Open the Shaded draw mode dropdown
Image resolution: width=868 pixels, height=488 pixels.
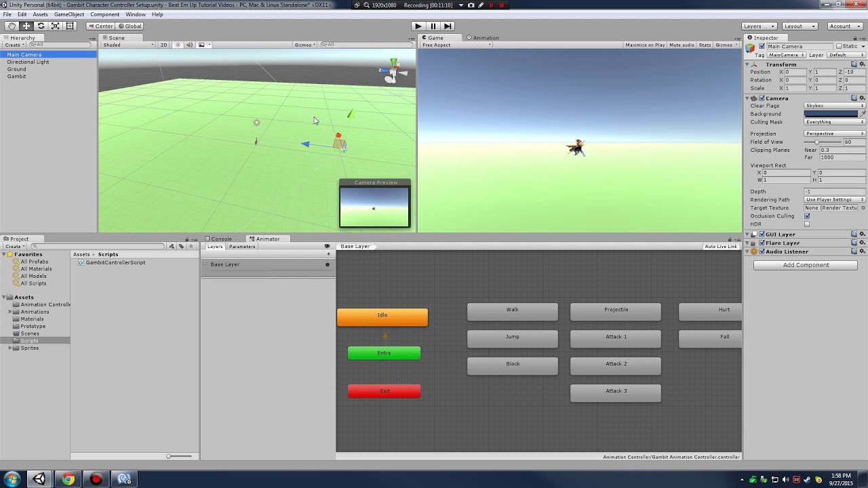tap(127, 45)
